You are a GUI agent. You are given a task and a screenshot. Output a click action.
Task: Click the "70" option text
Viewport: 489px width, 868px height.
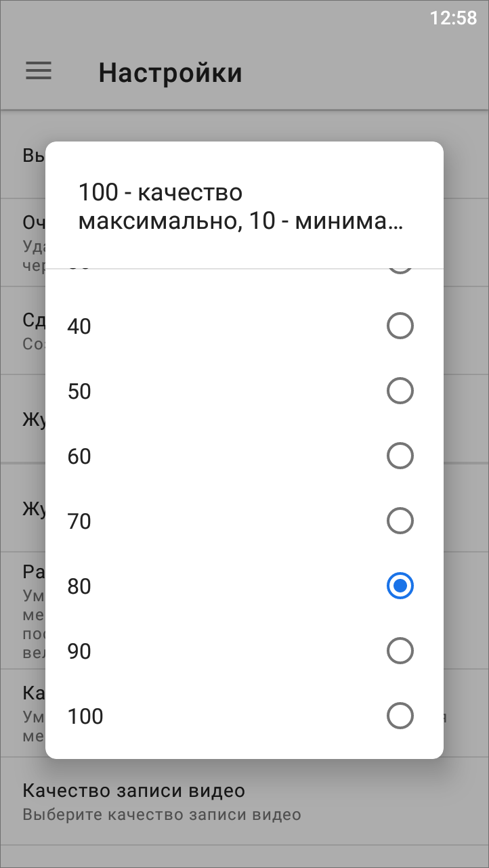click(x=79, y=521)
